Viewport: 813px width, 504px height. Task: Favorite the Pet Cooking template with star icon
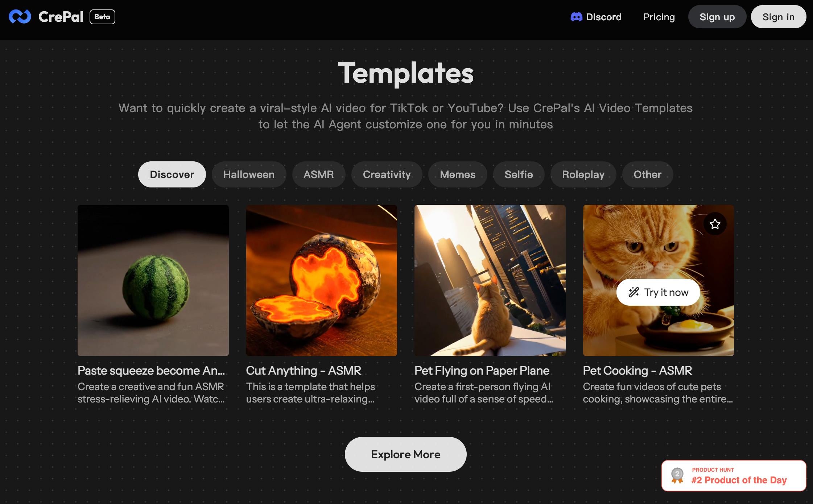[x=715, y=224]
